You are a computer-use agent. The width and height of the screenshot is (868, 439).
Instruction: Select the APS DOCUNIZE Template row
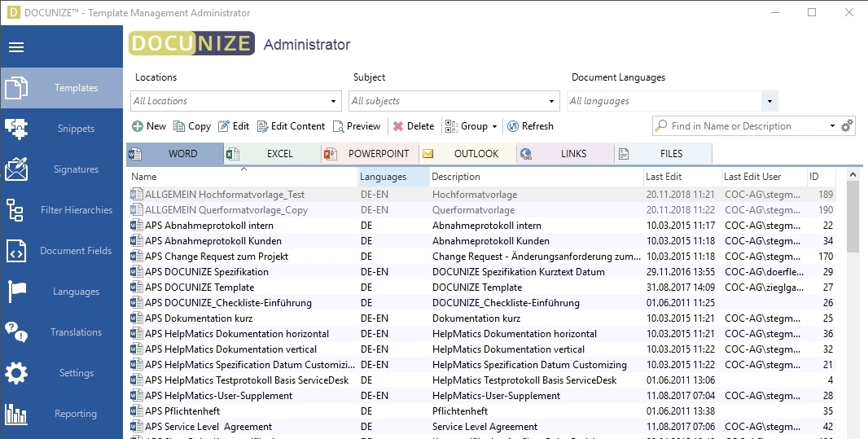point(481,288)
